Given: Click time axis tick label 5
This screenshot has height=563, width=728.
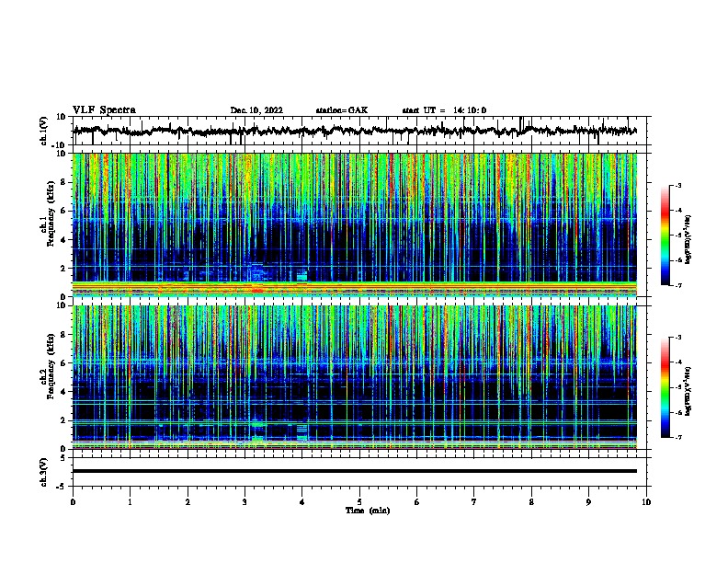Looking at the screenshot, I should point(359,502).
